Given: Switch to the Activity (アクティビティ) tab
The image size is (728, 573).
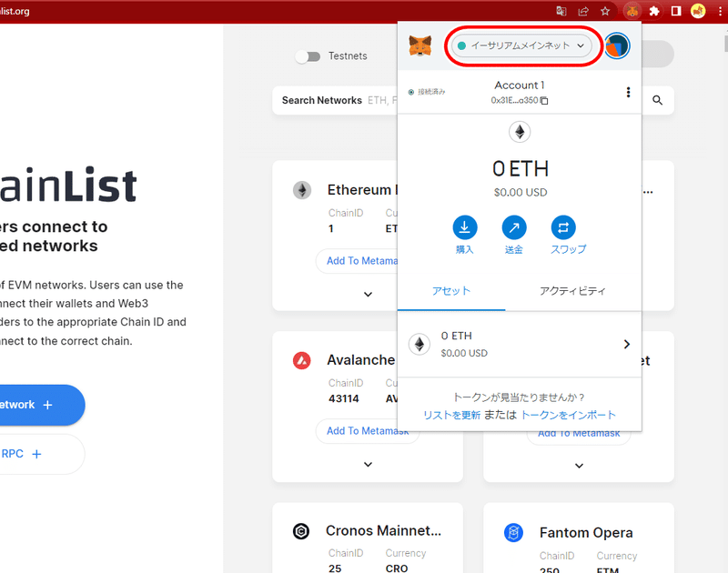Looking at the screenshot, I should pyautogui.click(x=573, y=291).
